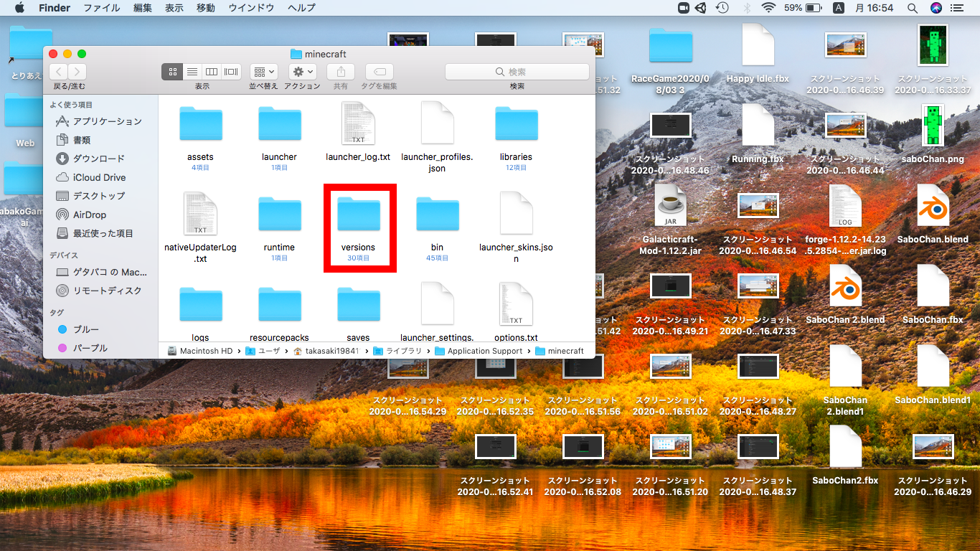The width and height of the screenshot is (980, 551).
Task: Open the ヘルプ menu
Action: (301, 8)
